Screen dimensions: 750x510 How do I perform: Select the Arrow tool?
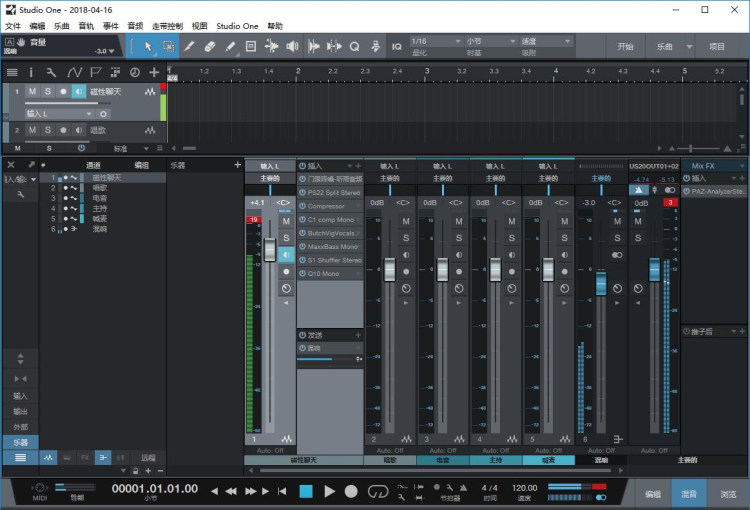(148, 46)
